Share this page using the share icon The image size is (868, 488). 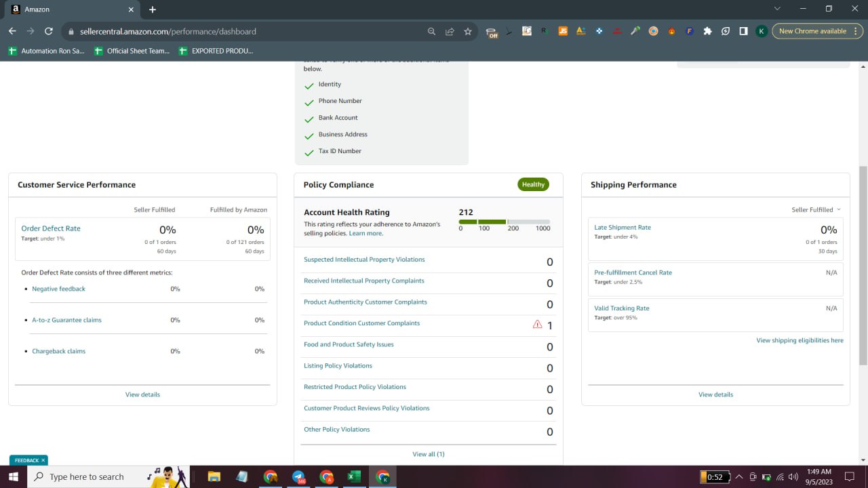[x=450, y=31]
